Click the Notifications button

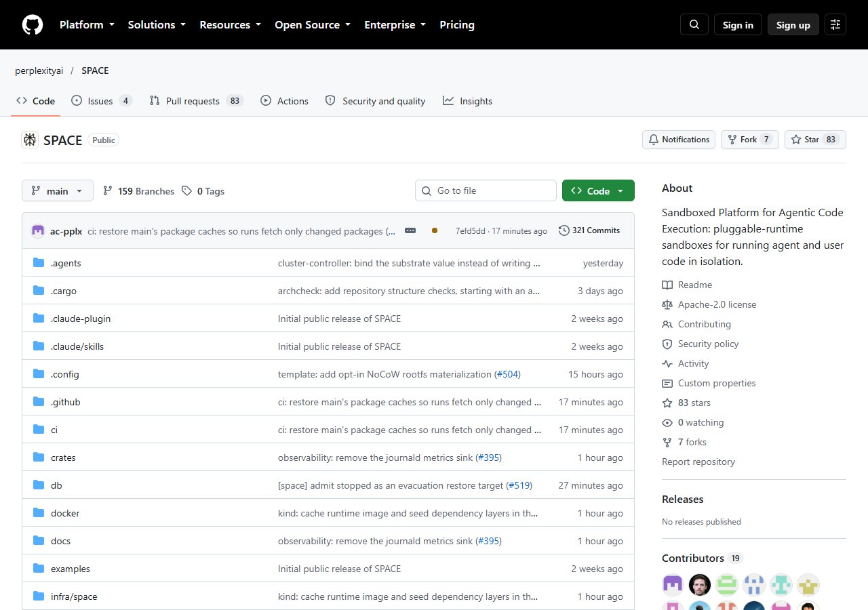679,140
